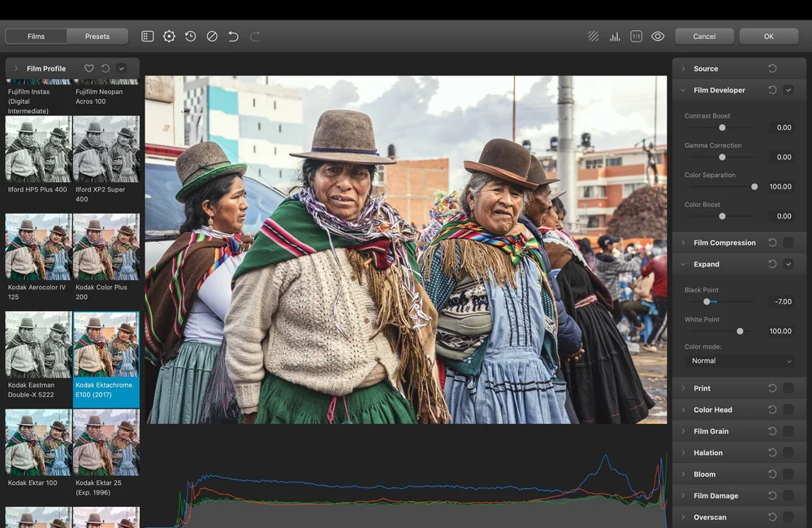
Task: Select the Ilford XP2 Super 400 thumbnail
Action: [x=106, y=149]
